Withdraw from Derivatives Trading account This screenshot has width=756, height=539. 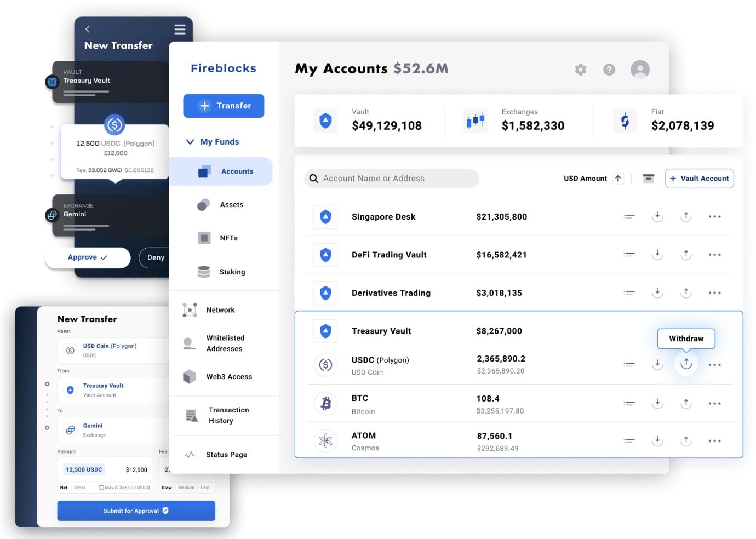686,293
